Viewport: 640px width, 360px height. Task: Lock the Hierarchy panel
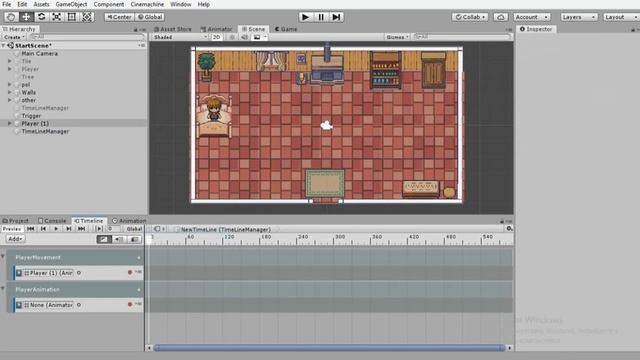136,30
